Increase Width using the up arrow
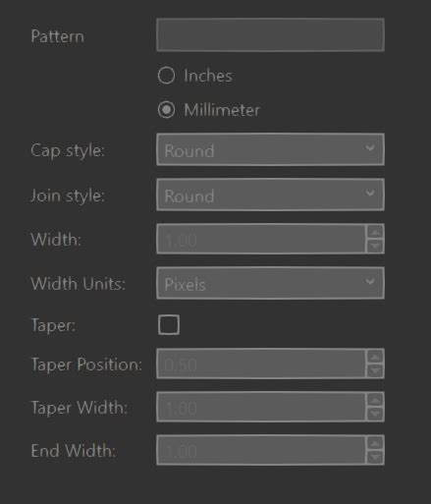Viewport: 431px width, 504px height. pyautogui.click(x=375, y=232)
